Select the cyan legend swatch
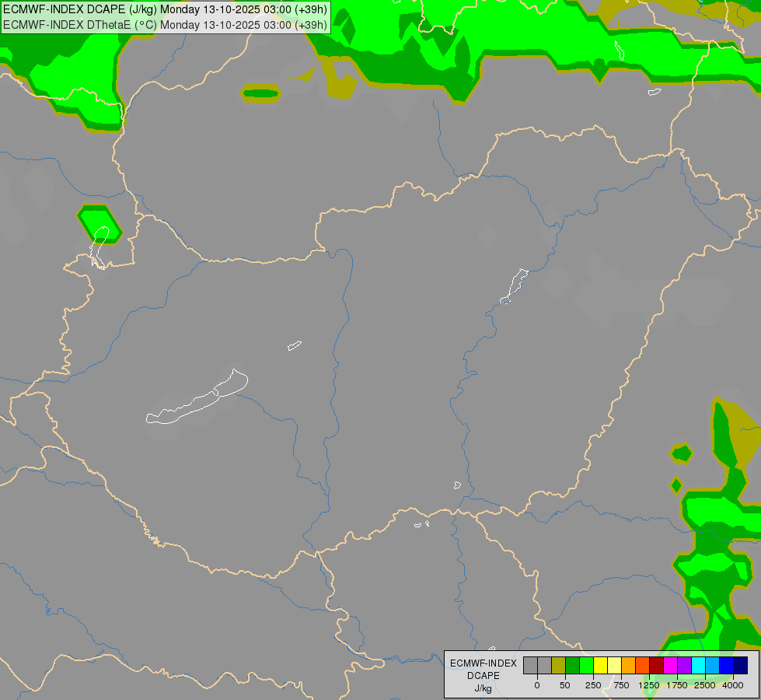The height and width of the screenshot is (700, 761). pyautogui.click(x=698, y=665)
